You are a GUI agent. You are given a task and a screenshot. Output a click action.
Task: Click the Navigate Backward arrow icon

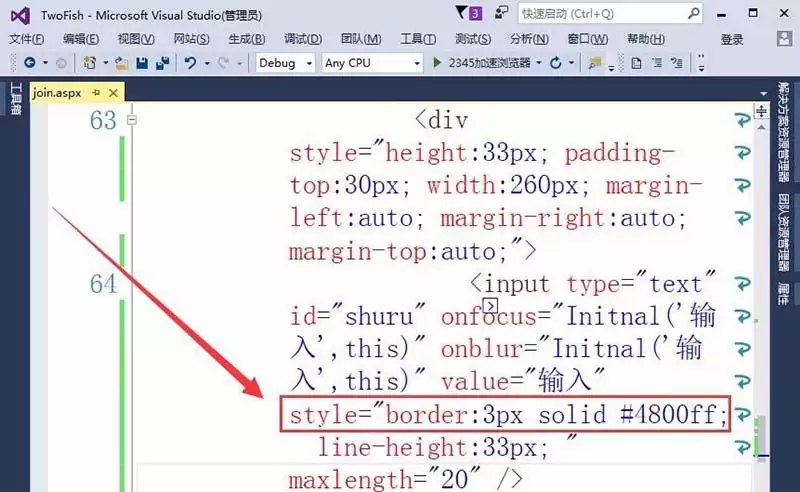[29, 63]
